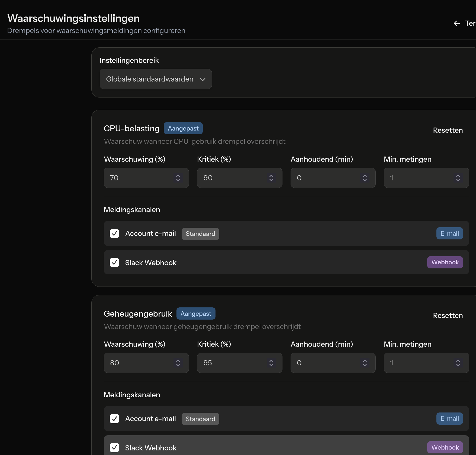This screenshot has width=476, height=455.
Task: Click the back arrow icon in header
Action: [457, 24]
